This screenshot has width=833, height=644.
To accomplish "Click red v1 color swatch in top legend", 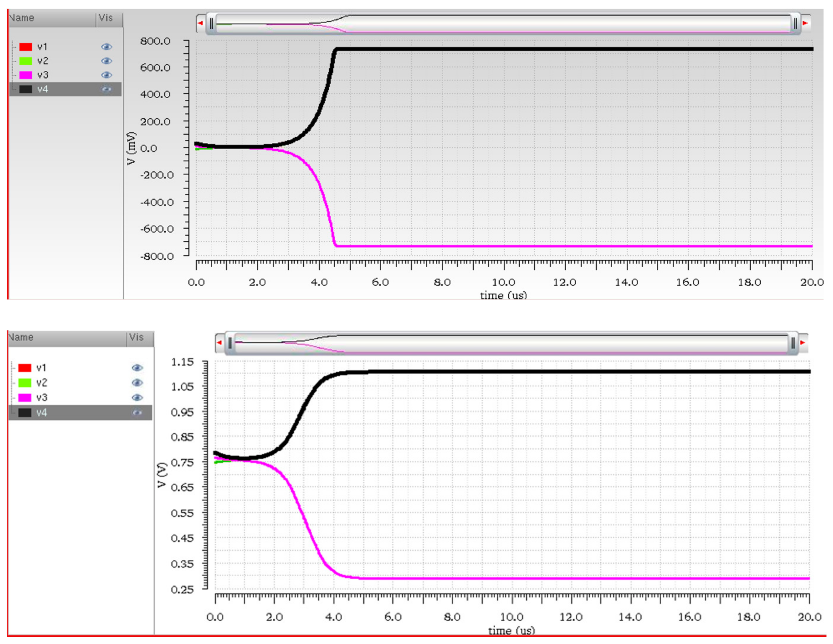I will click(26, 47).
